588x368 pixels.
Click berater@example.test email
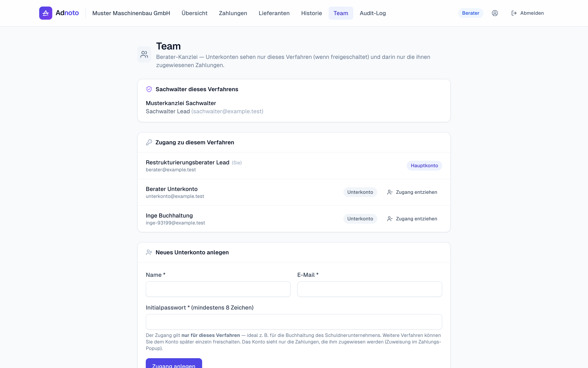(x=171, y=170)
